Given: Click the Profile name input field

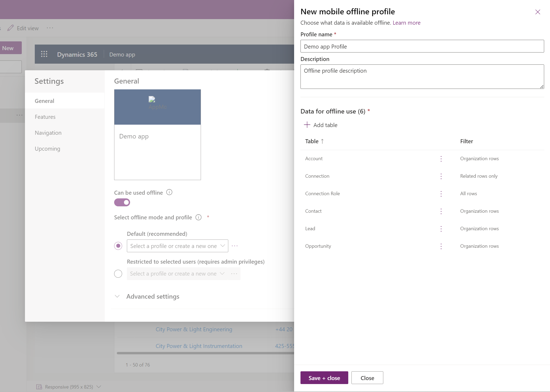Looking at the screenshot, I should [422, 46].
